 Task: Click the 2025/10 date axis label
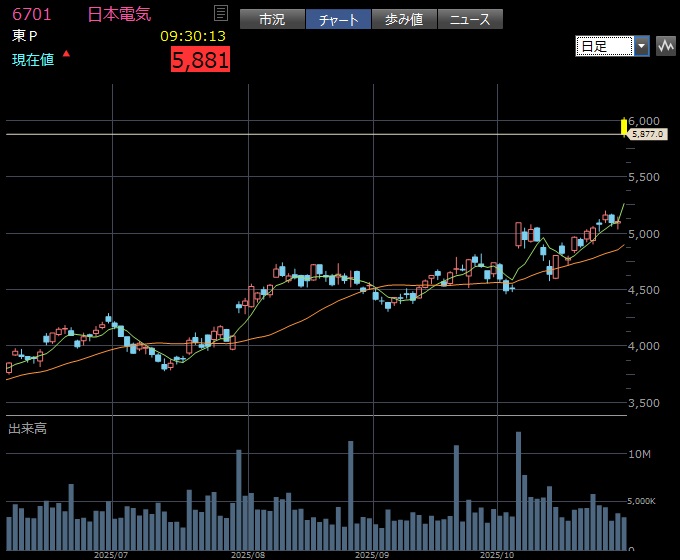point(497,553)
